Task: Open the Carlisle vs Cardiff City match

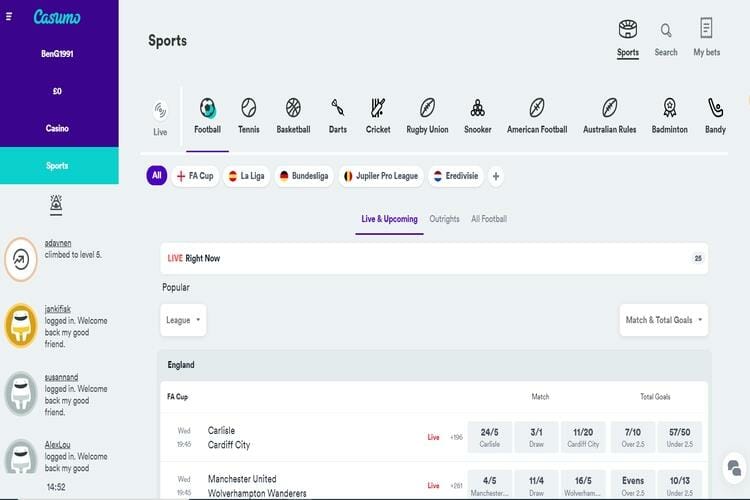Action: click(x=229, y=438)
